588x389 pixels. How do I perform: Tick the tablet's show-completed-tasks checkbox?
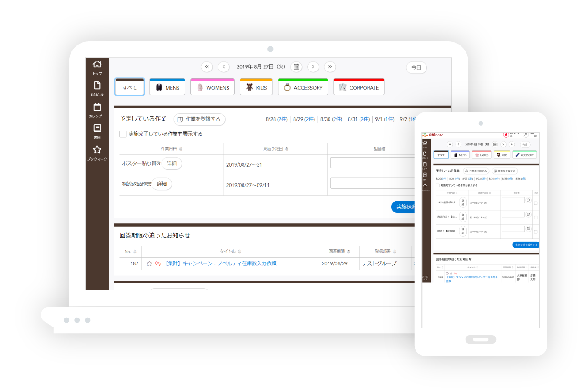pyautogui.click(x=438, y=186)
